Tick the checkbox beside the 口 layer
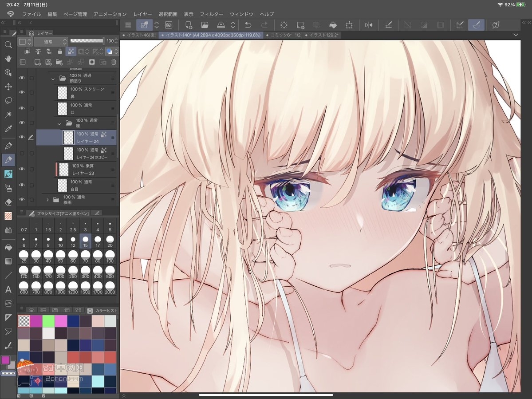This screenshot has height=399, width=532. pos(32,109)
